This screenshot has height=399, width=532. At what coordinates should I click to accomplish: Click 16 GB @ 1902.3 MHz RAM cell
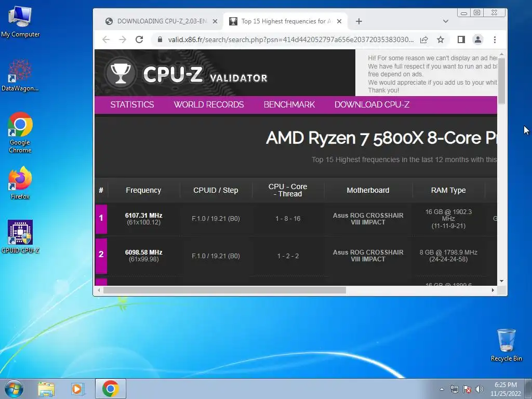(x=448, y=219)
